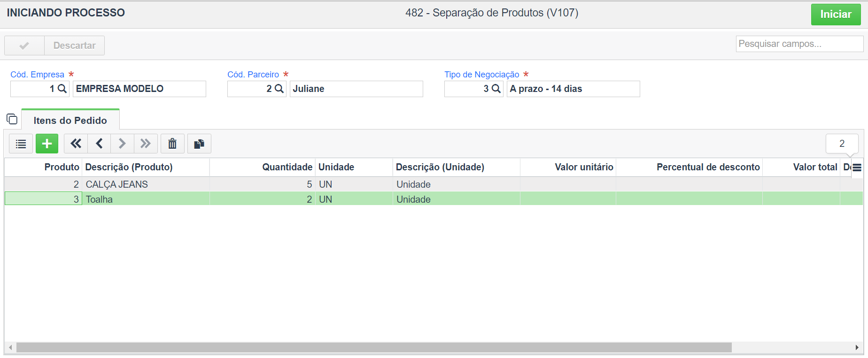Open Cód. Parceiro lookup magnifier
Image resolution: width=868 pixels, height=358 pixels.
[x=279, y=89]
